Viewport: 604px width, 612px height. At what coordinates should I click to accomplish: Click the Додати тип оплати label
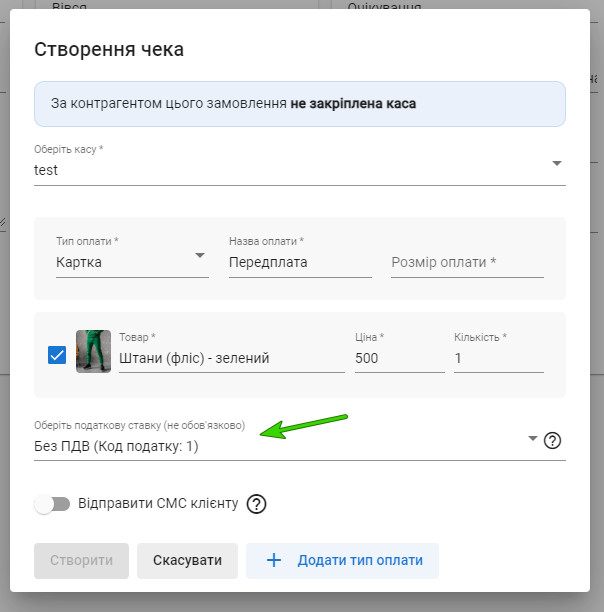pos(360,561)
